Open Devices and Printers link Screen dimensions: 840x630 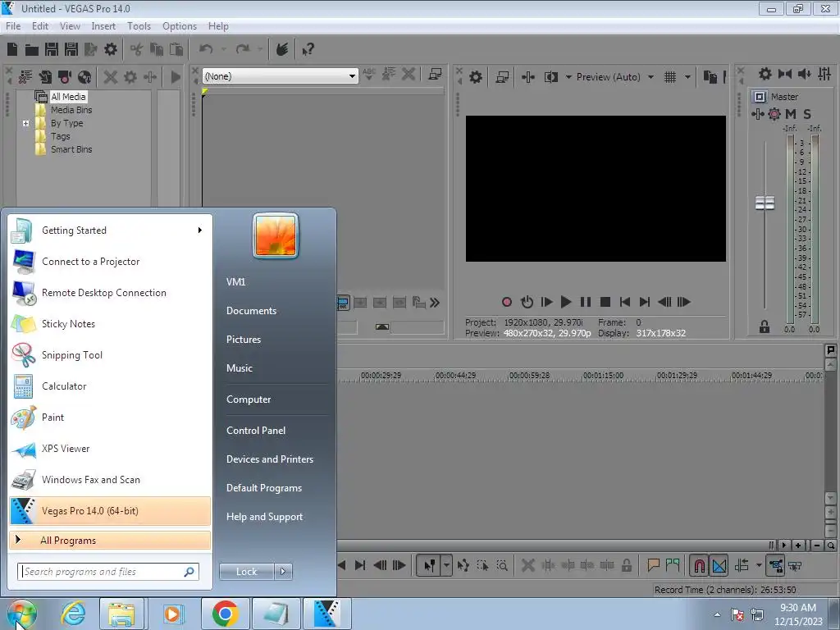[269, 459]
